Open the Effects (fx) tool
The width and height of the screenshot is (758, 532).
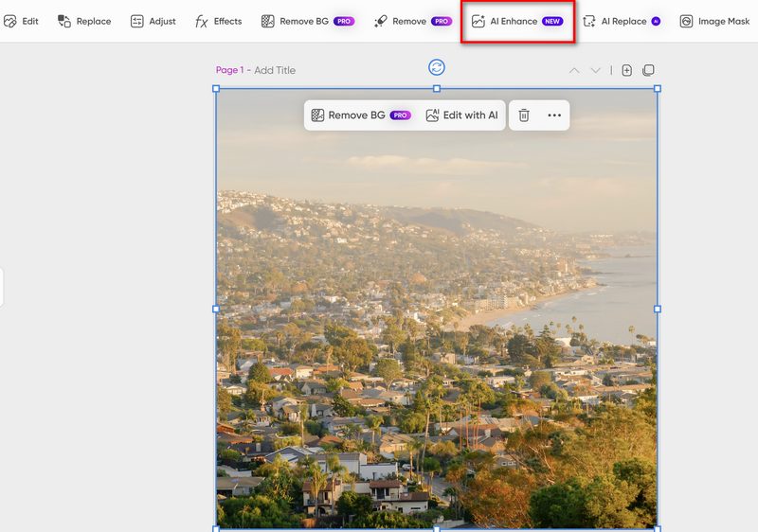218,21
